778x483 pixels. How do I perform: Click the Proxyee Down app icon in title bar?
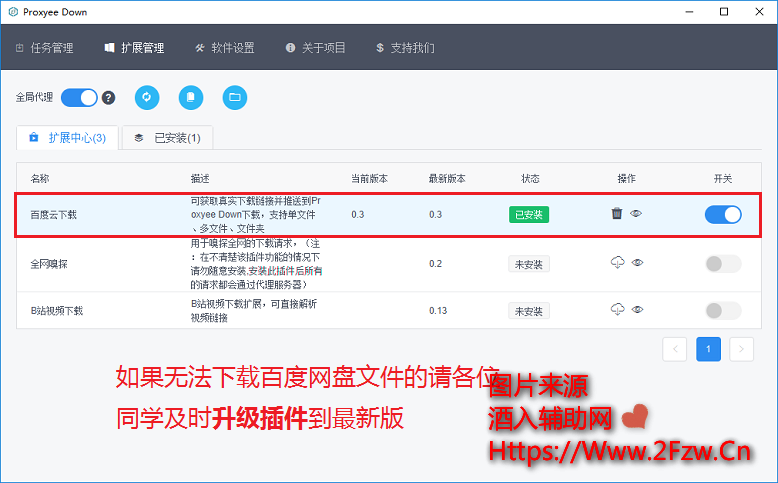(13, 12)
